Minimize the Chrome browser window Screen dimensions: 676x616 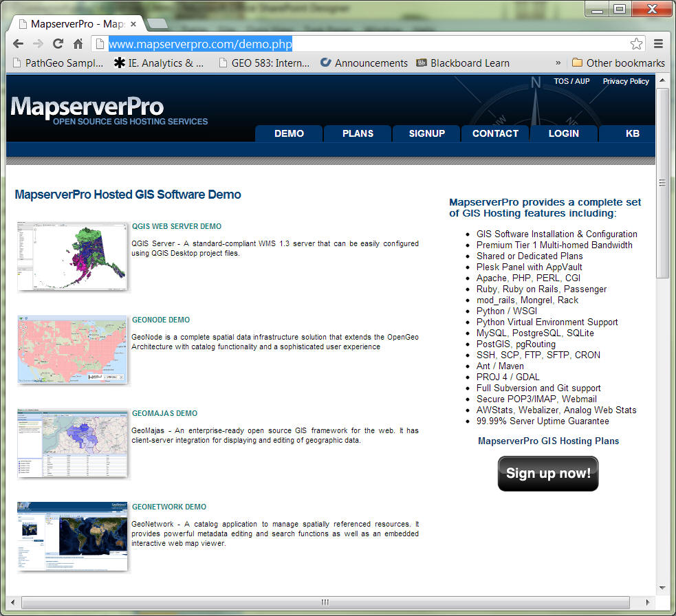coord(597,9)
